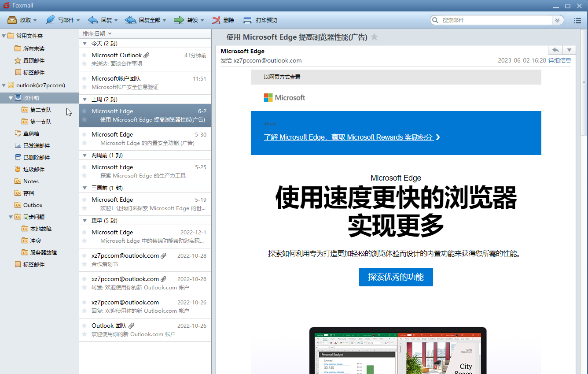The image size is (588, 374).
Task: Collapse the 更早 (5 封) group
Action: click(85, 220)
